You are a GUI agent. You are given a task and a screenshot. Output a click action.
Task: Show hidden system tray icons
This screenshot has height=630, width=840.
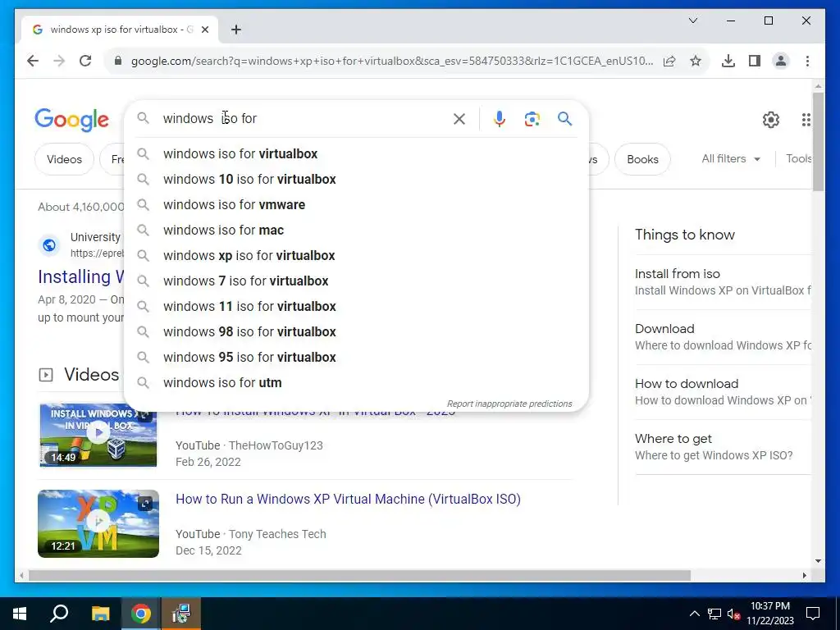(x=694, y=614)
